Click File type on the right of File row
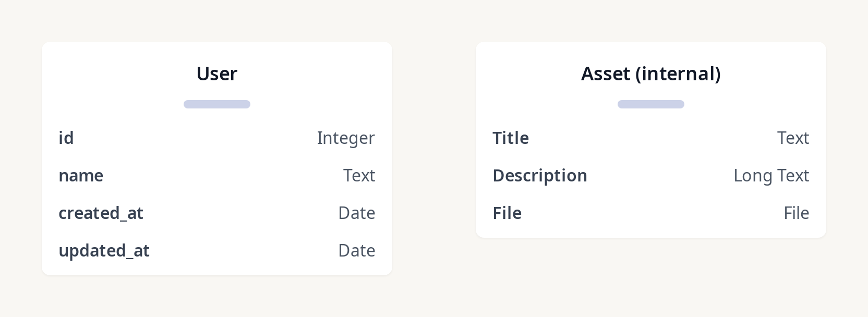The width and height of the screenshot is (868, 317). [x=796, y=213]
